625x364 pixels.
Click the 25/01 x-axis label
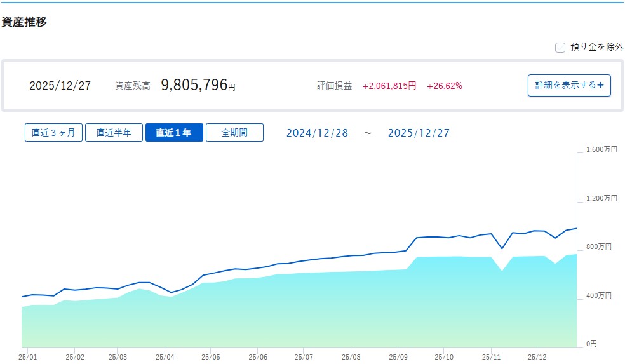(28, 357)
